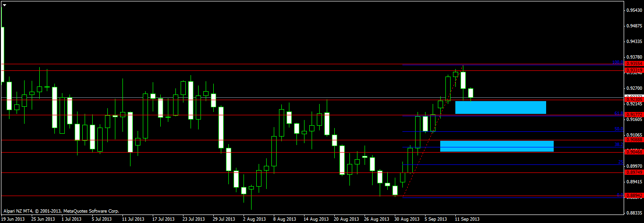
Task: Click the 0.95430 price scale value
Action: click(634, 10)
